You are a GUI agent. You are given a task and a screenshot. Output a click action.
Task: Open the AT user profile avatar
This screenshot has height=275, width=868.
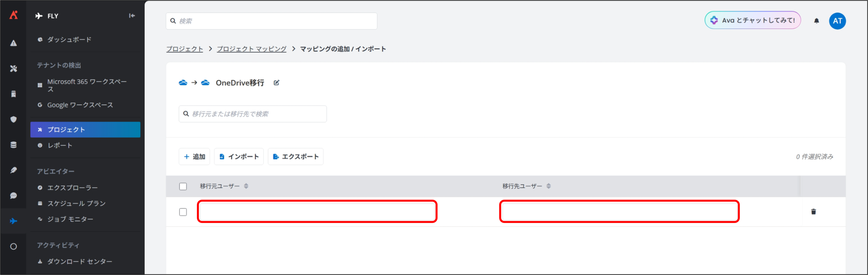coord(837,21)
